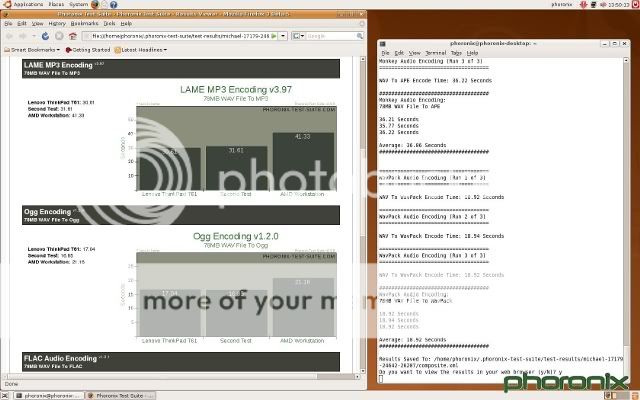Click the phoronix user name in top panel

tap(562, 4)
